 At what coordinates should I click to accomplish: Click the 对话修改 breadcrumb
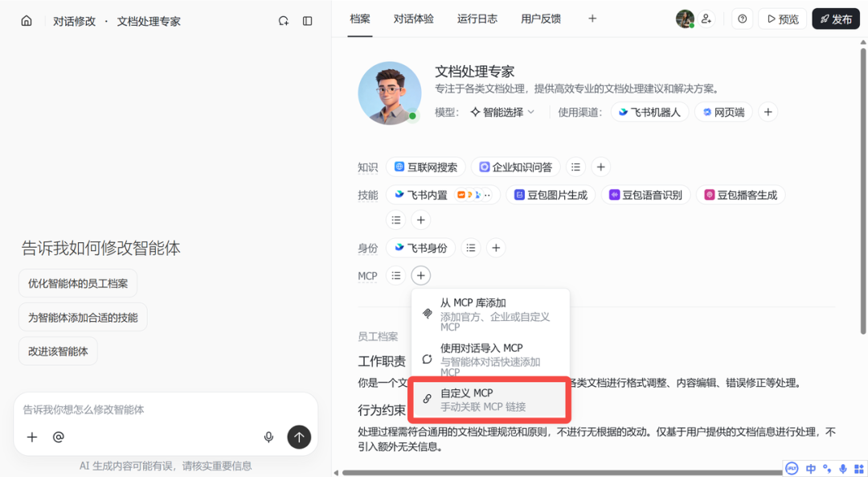74,21
